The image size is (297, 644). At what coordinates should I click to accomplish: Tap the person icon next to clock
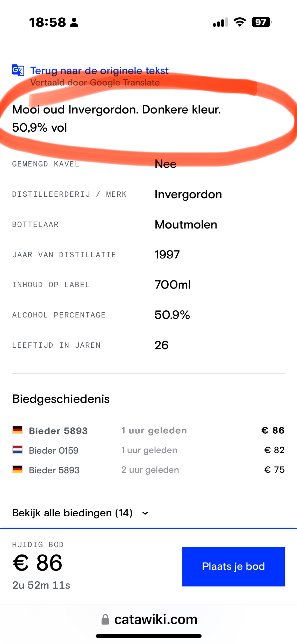(74, 23)
